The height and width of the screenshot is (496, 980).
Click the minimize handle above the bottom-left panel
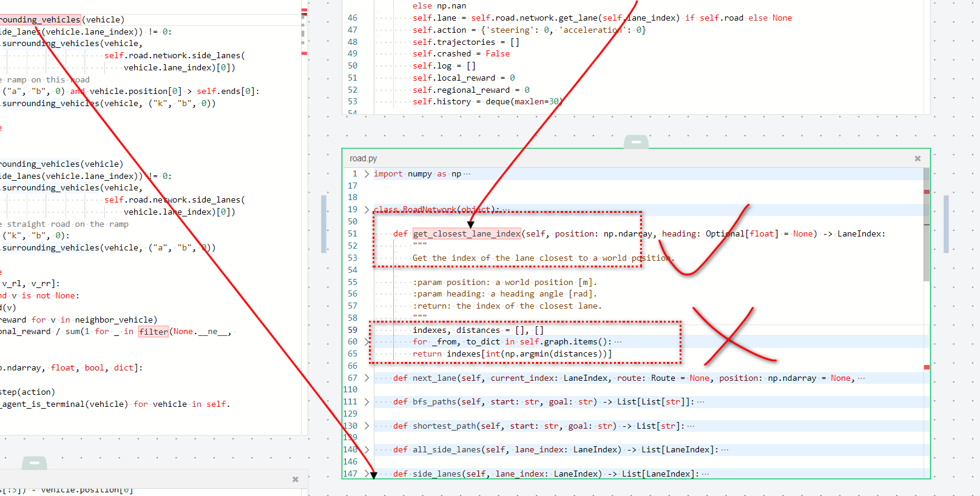coord(35,463)
